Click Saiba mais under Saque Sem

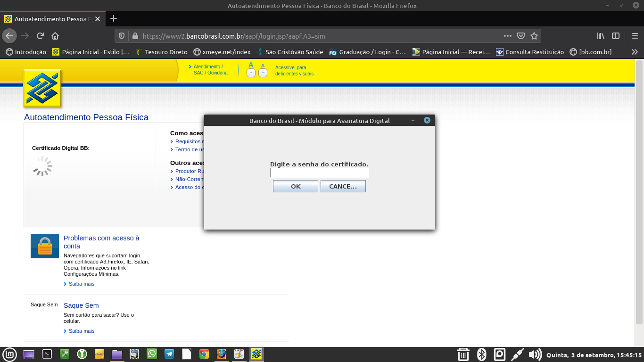point(82,331)
